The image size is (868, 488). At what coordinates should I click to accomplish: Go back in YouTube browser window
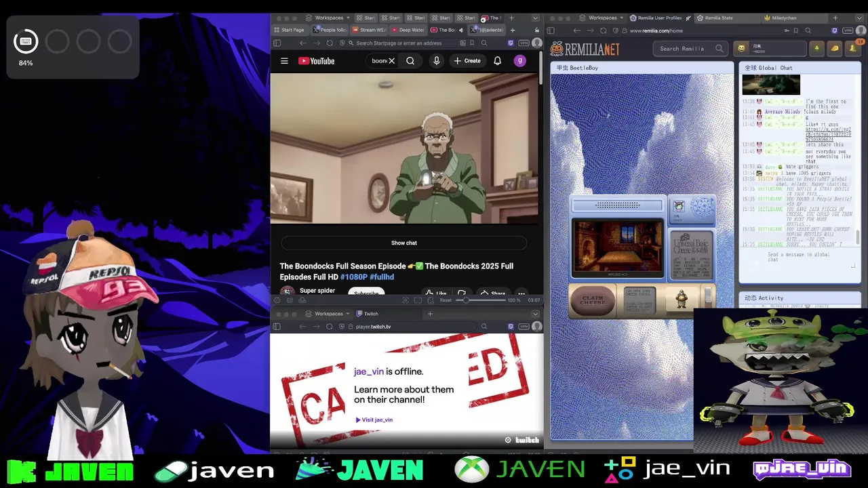(302, 43)
